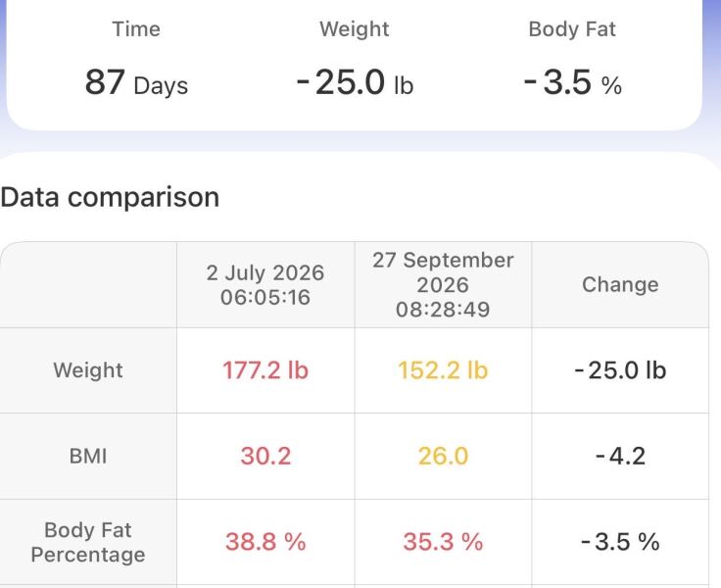Screen dimensions: 721x588
Task: Open the Body Fat Percentage row label
Action: point(88,542)
